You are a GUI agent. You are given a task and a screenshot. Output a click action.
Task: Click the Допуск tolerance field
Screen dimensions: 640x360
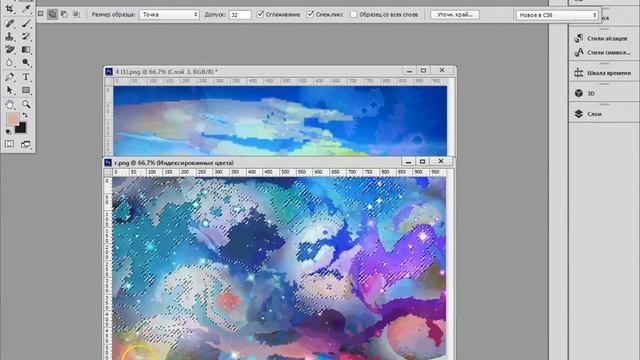240,15
